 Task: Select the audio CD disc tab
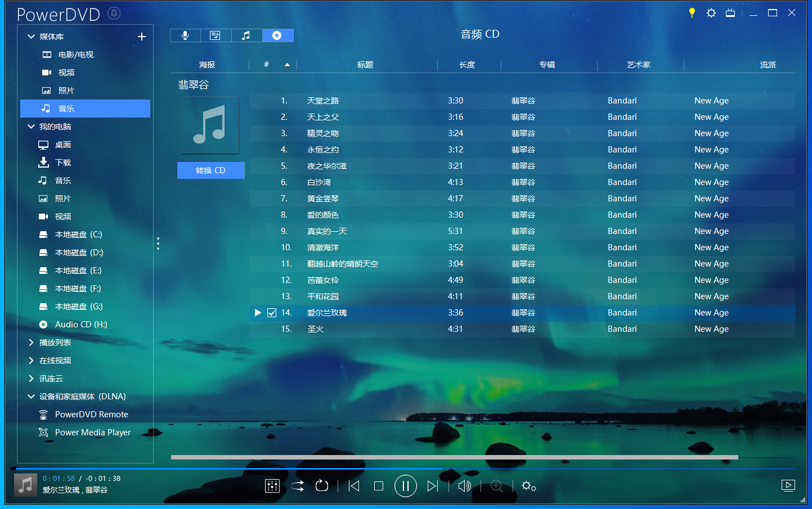tap(277, 35)
